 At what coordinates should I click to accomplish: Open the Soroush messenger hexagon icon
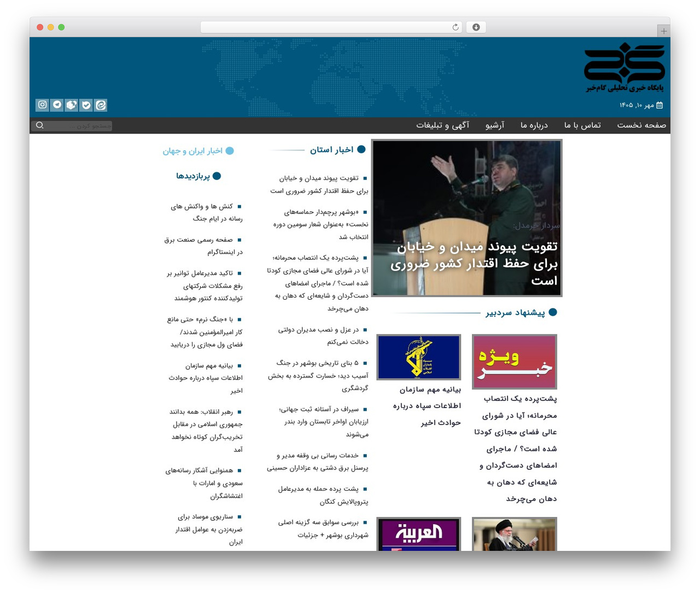coord(72,104)
